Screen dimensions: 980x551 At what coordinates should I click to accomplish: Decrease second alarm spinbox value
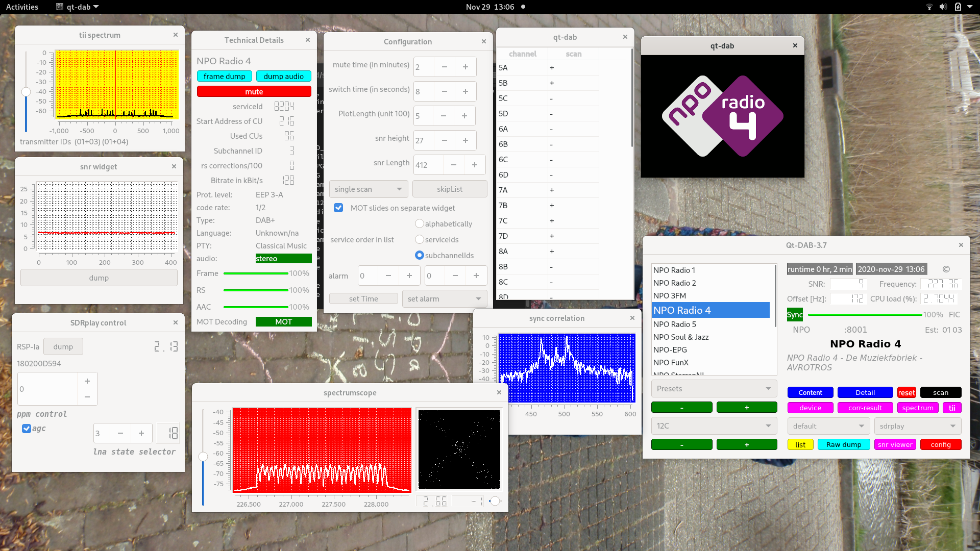[x=455, y=275]
